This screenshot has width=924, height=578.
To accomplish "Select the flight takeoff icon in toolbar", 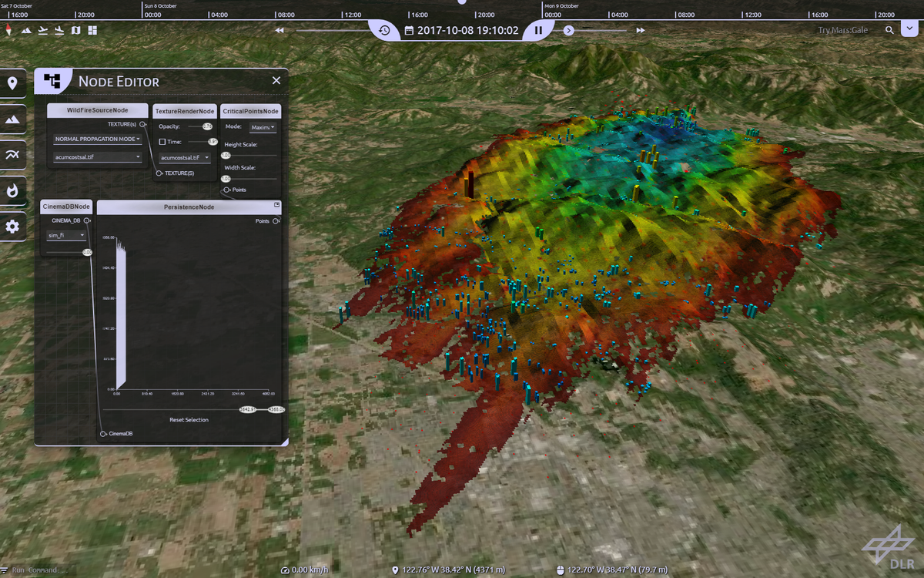I will [x=42, y=30].
